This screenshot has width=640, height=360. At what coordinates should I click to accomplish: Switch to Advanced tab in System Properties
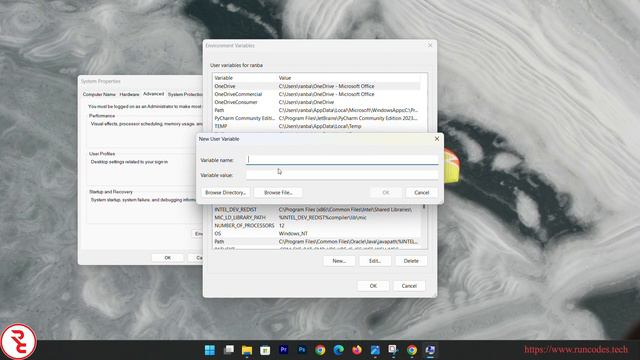[x=153, y=94]
